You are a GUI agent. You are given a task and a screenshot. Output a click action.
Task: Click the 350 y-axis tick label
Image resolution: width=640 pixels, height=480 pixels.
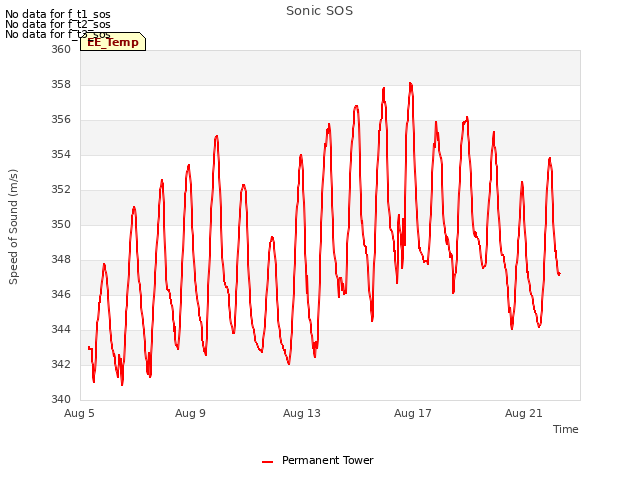tap(61, 224)
